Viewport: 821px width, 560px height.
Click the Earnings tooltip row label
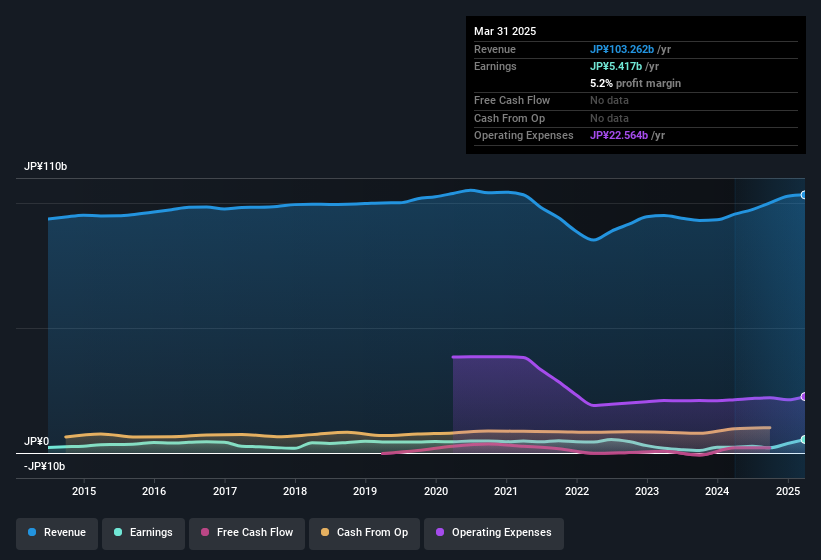coord(495,66)
